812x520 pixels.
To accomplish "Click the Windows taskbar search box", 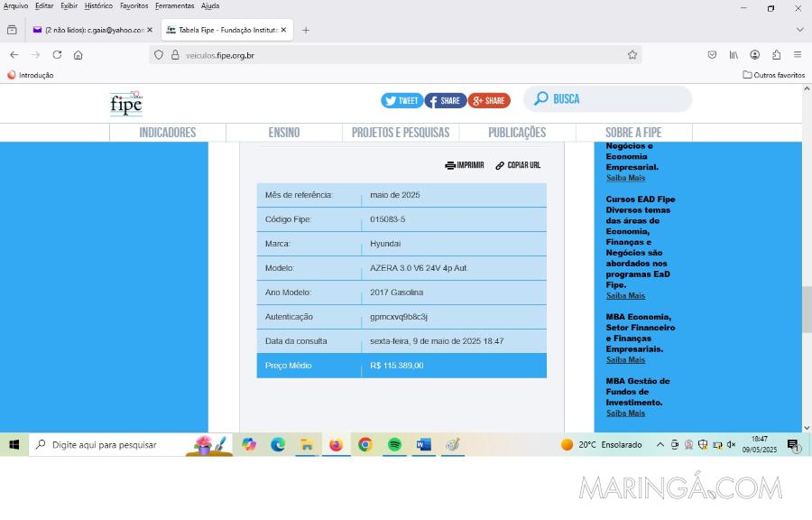I will pyautogui.click(x=132, y=444).
